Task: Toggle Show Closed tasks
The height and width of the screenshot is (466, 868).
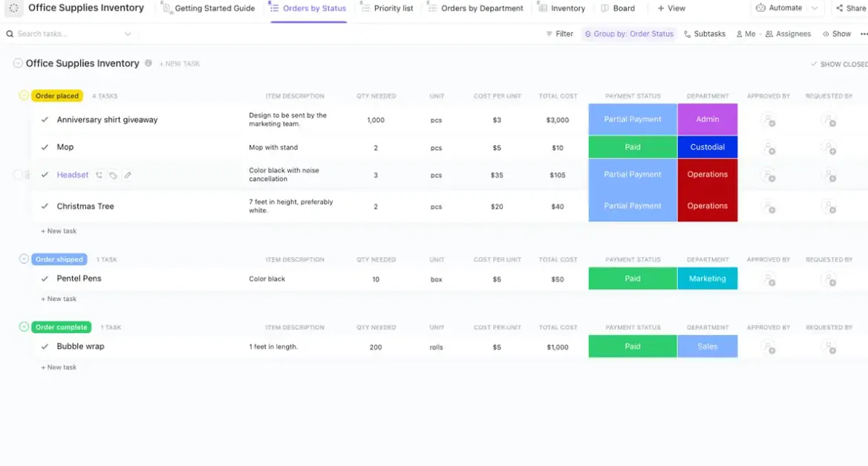Action: [839, 64]
